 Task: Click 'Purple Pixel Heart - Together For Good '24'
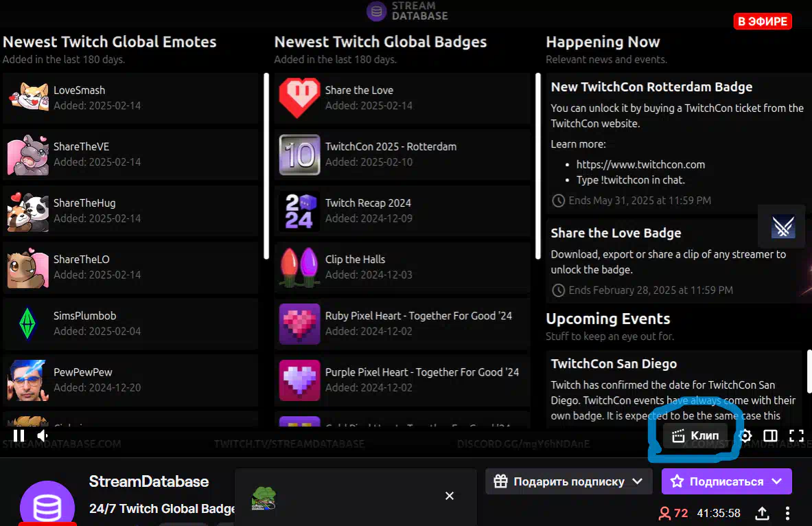tap(422, 373)
